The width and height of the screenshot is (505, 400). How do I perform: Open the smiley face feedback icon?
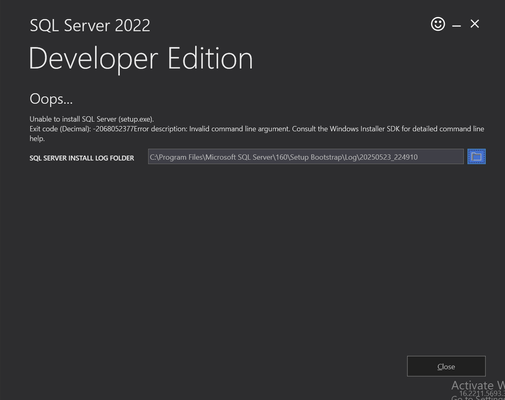coord(438,24)
